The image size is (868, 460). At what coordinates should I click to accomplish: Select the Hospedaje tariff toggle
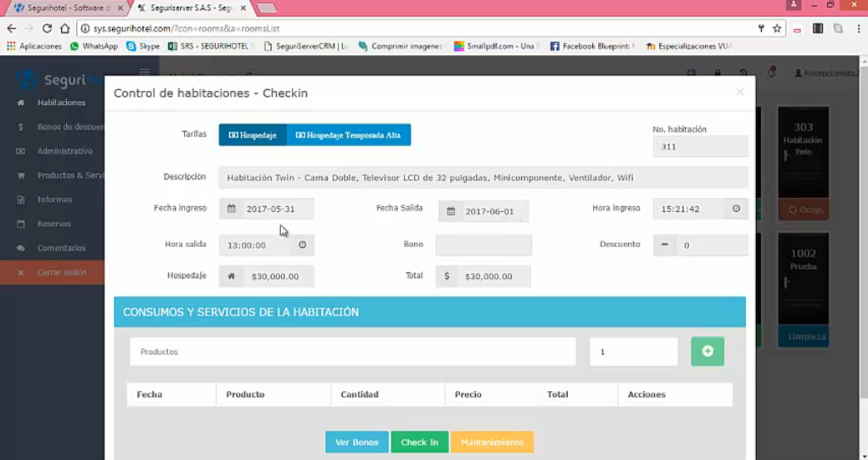click(x=253, y=135)
